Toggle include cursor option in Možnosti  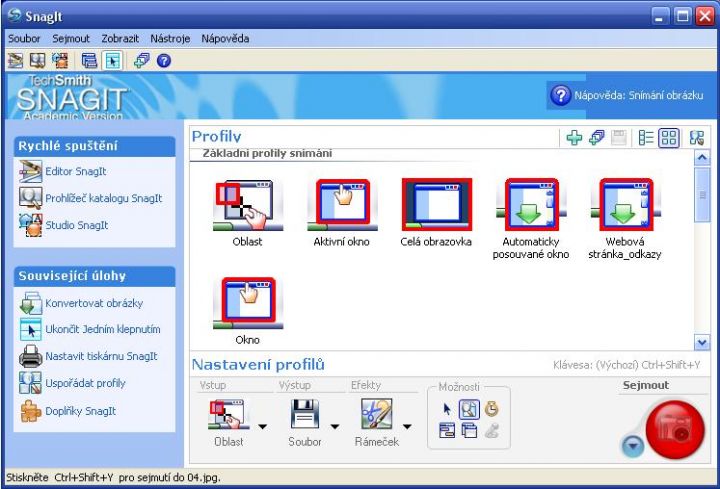(448, 409)
